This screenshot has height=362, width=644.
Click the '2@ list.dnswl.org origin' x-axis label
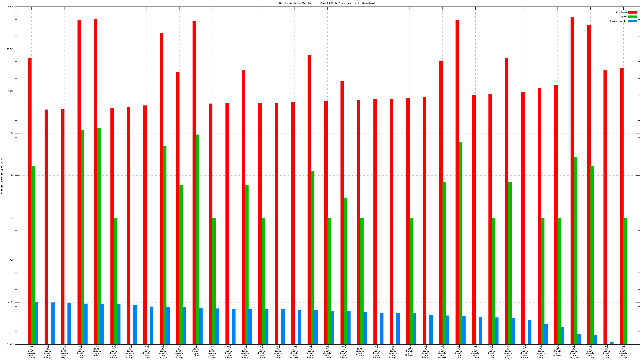pos(97,351)
